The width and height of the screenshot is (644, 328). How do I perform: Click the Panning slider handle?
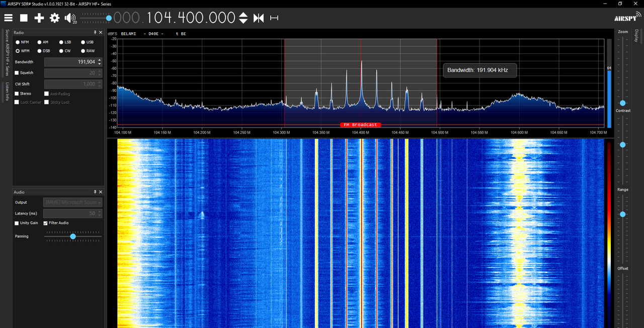[x=73, y=236]
